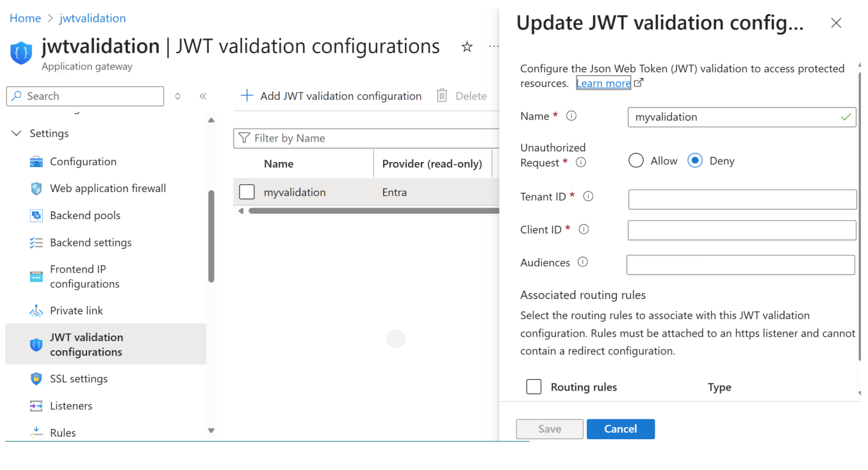Click the jwtvalidation breadcrumb link
Screen dimensions: 868x470
92,18
